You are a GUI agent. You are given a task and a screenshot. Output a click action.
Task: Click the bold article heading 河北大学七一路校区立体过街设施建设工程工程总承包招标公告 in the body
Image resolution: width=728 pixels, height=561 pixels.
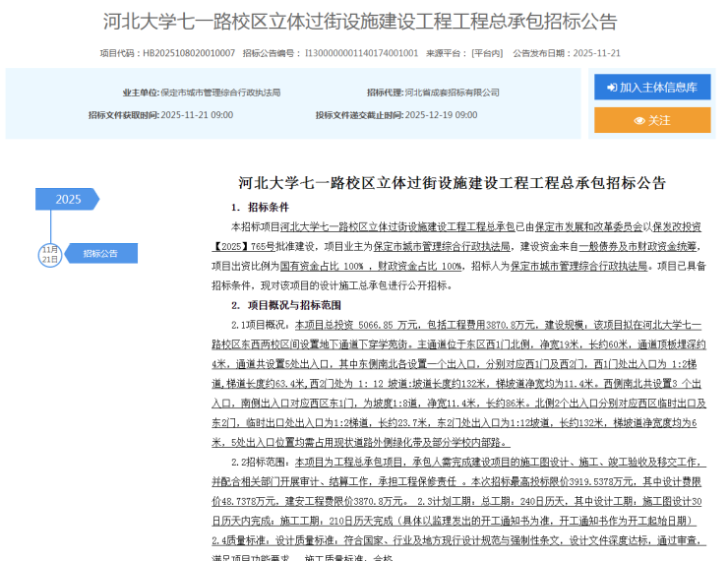click(x=453, y=183)
